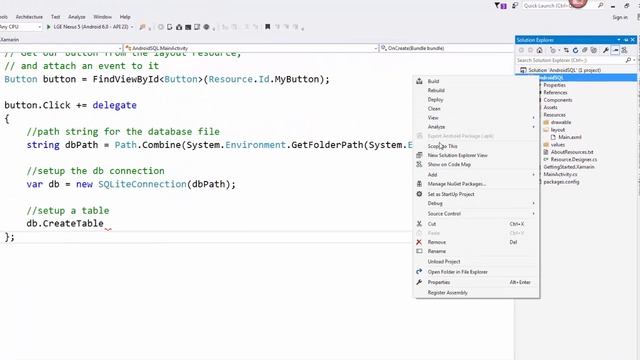Open the device selector dropdown arrow
640x360 pixels.
coord(132,27)
